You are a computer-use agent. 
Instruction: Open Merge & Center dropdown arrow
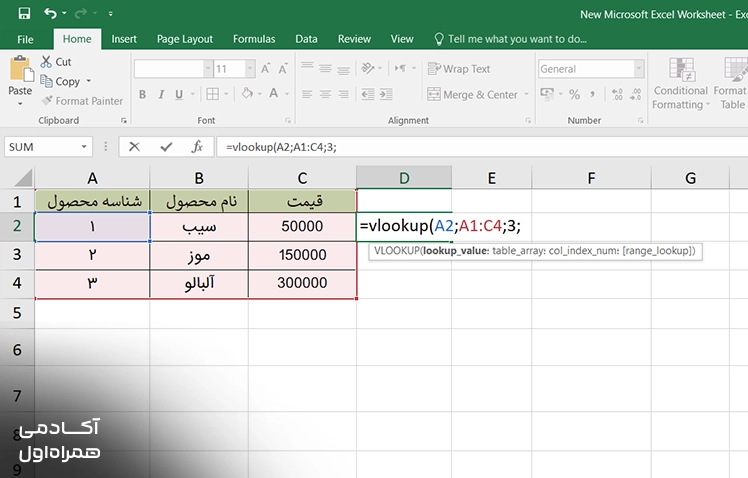[526, 94]
